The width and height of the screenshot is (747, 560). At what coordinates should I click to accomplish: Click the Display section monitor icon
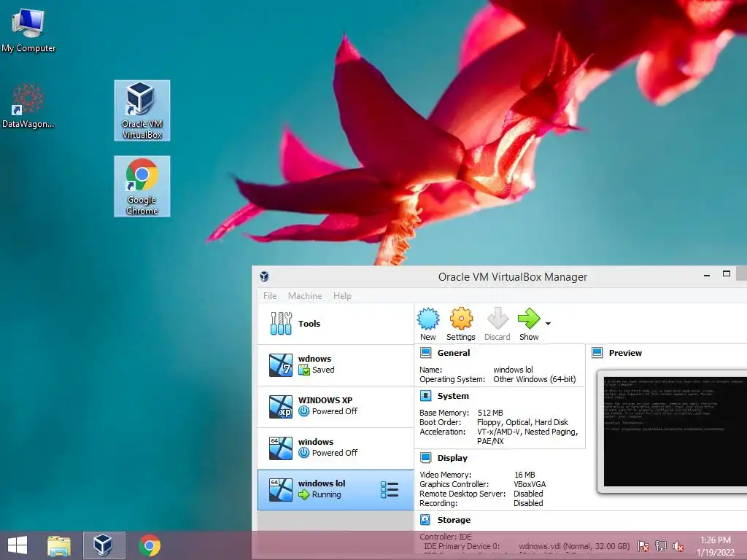tap(425, 458)
